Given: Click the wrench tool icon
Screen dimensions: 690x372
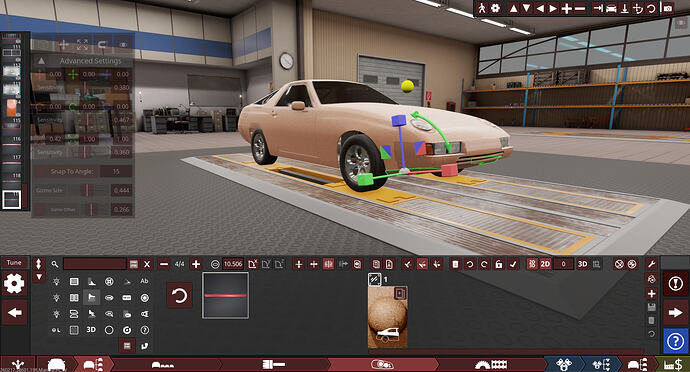Looking at the screenshot, I should [652, 264].
